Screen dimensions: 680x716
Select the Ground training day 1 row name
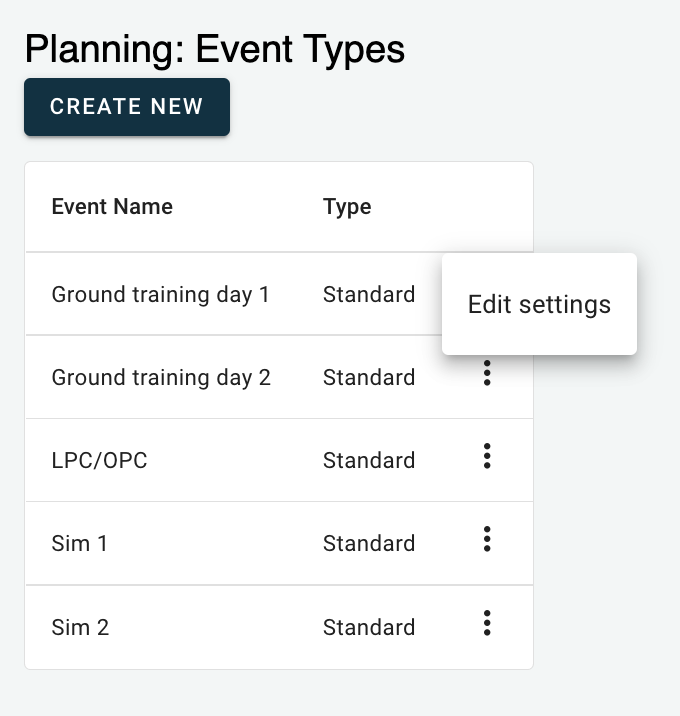160,295
